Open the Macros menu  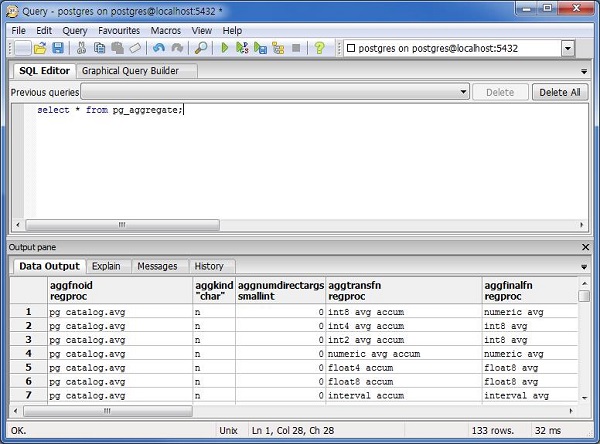[x=166, y=31]
